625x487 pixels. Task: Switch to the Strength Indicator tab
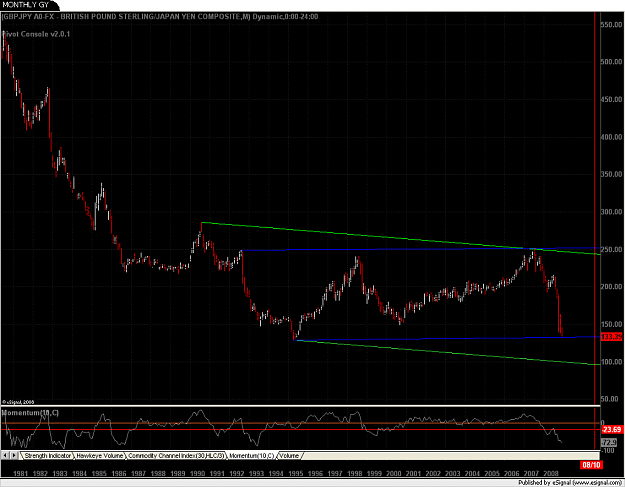[x=47, y=456]
